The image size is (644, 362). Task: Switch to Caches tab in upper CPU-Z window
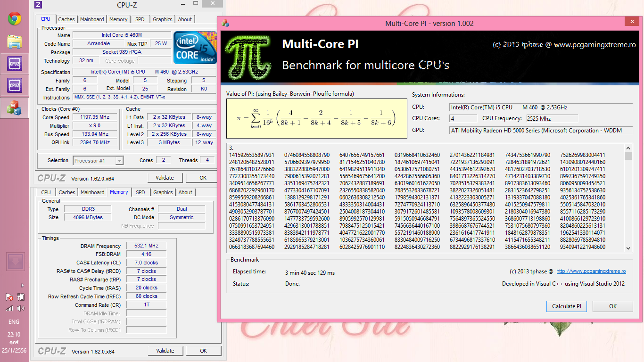[66, 19]
